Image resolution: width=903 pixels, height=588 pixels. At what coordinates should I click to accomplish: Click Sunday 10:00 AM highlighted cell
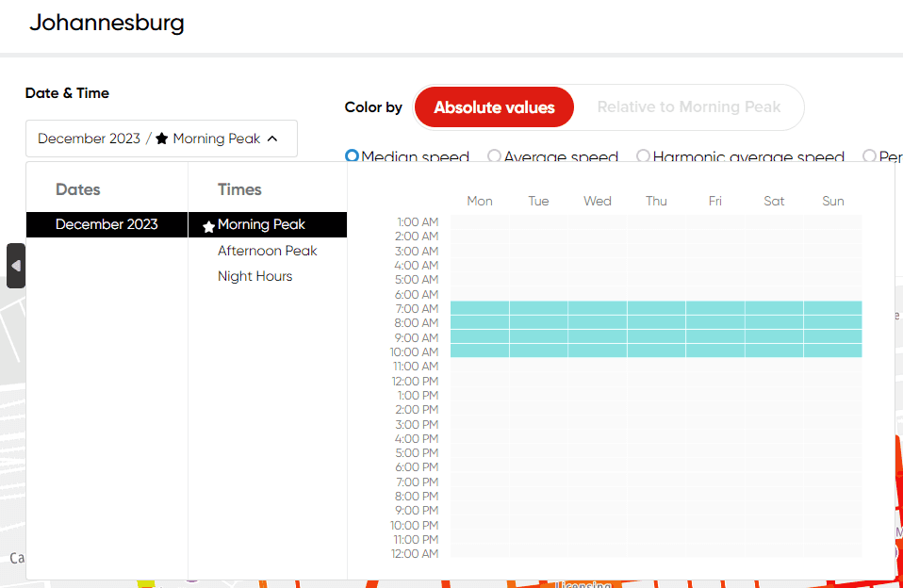pyautogui.click(x=832, y=351)
